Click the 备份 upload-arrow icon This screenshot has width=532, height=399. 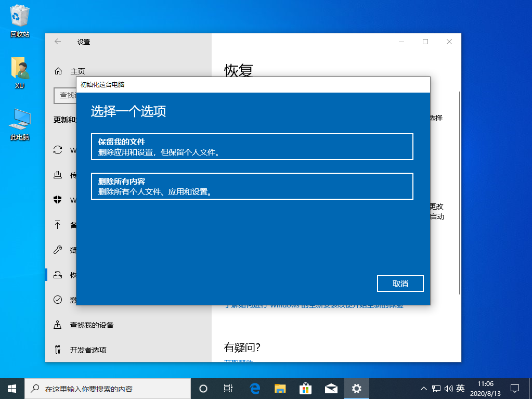59,225
